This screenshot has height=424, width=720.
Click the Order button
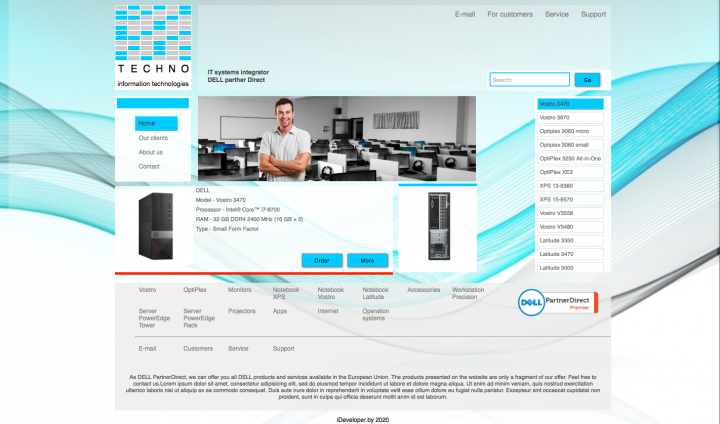point(322,260)
